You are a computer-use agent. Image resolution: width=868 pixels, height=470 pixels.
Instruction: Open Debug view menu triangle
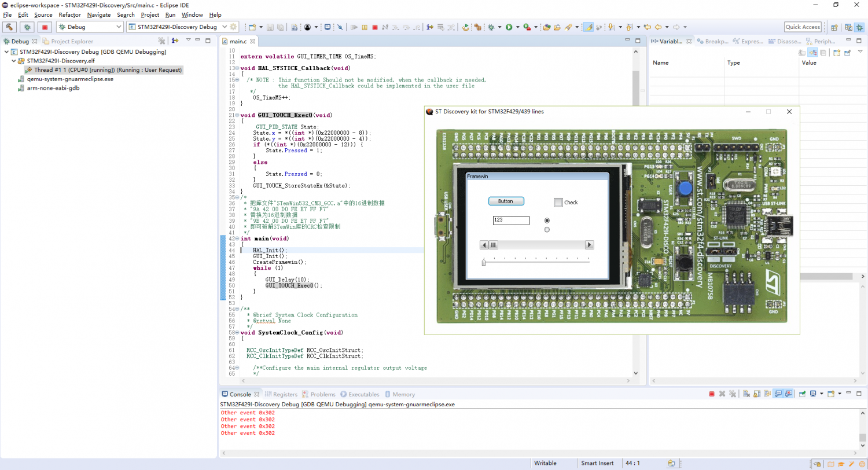pos(188,41)
